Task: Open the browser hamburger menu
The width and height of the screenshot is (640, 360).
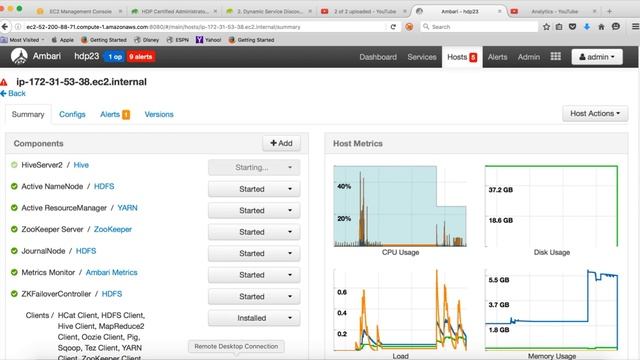Action: [635, 27]
